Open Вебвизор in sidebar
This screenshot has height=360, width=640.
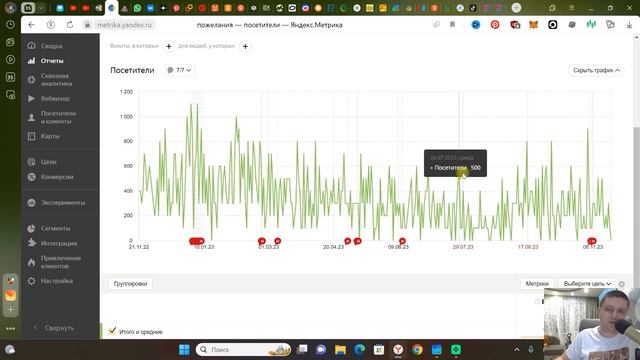point(55,99)
